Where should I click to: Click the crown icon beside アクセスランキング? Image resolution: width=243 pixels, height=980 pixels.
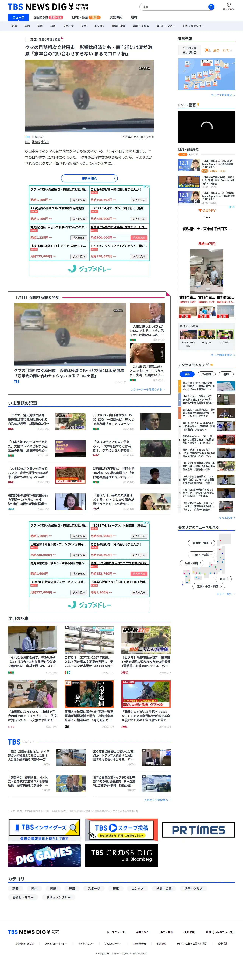212,365
